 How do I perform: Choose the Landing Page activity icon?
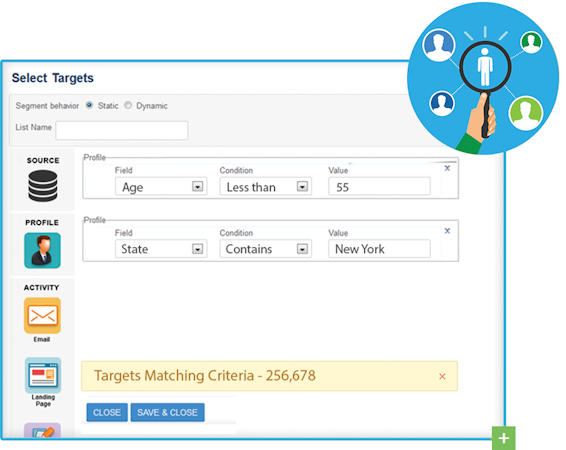click(43, 375)
